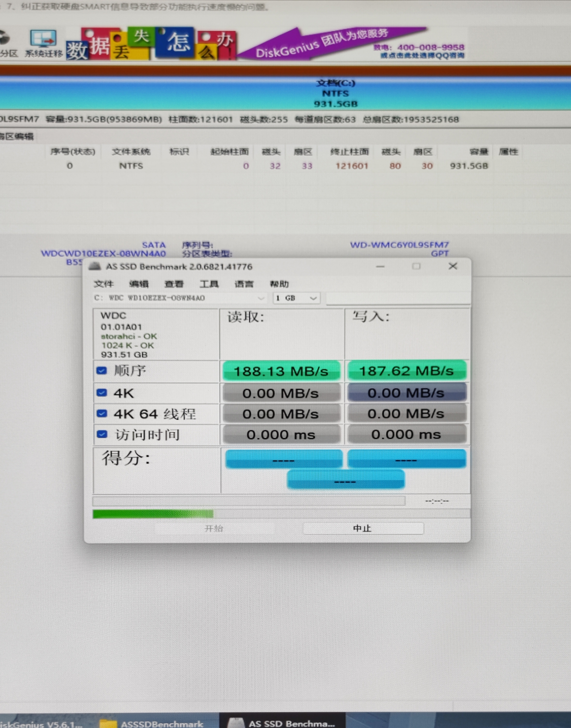The height and width of the screenshot is (728, 571).
Task: Click the read access time 0.000 ms value
Action: coord(281,434)
